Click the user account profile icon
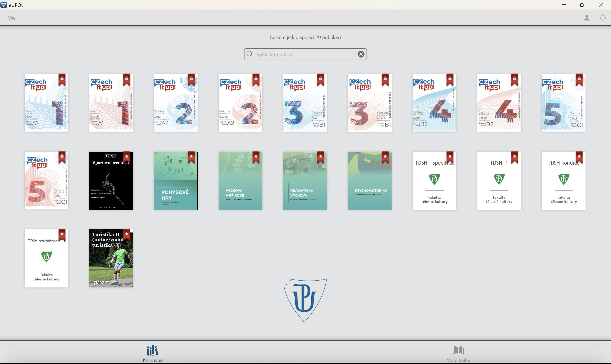The image size is (611, 364). (x=587, y=18)
